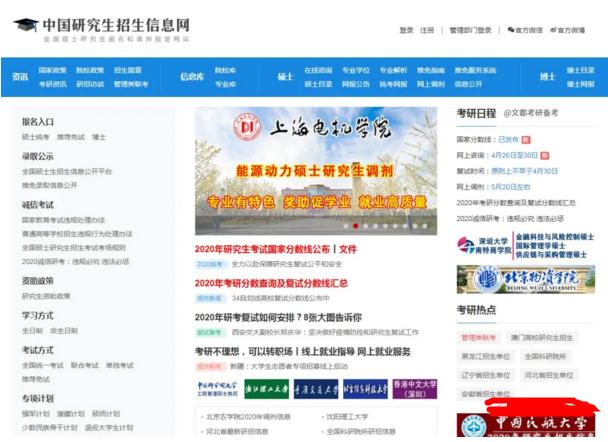Open 推免录取信息公开 link
Image resolution: width=608 pixels, height=442 pixels.
pos(49,185)
